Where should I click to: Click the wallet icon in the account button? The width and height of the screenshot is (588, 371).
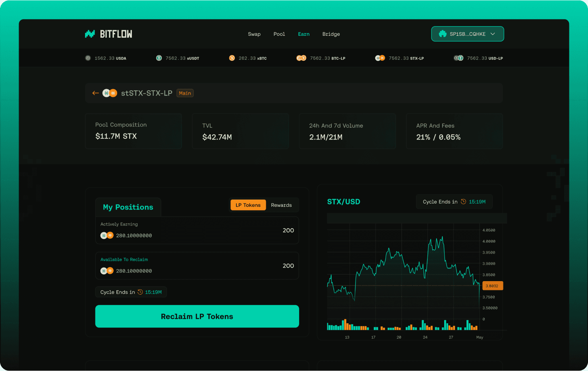click(442, 34)
